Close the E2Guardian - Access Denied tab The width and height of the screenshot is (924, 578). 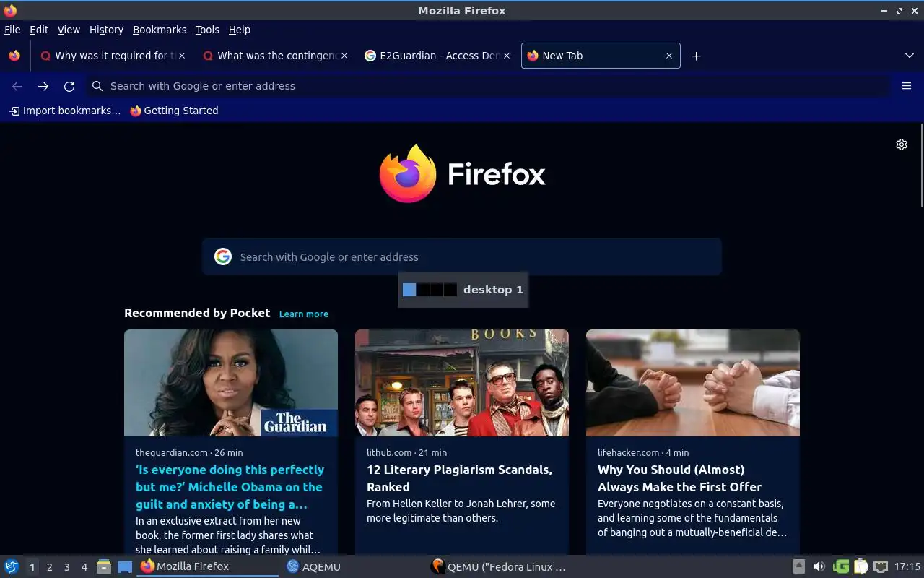point(507,56)
